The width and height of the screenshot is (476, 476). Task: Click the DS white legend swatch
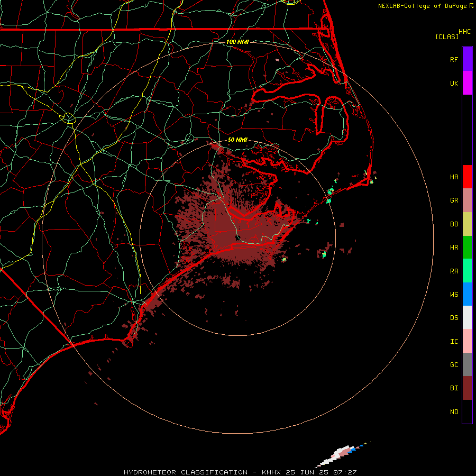tap(467, 317)
